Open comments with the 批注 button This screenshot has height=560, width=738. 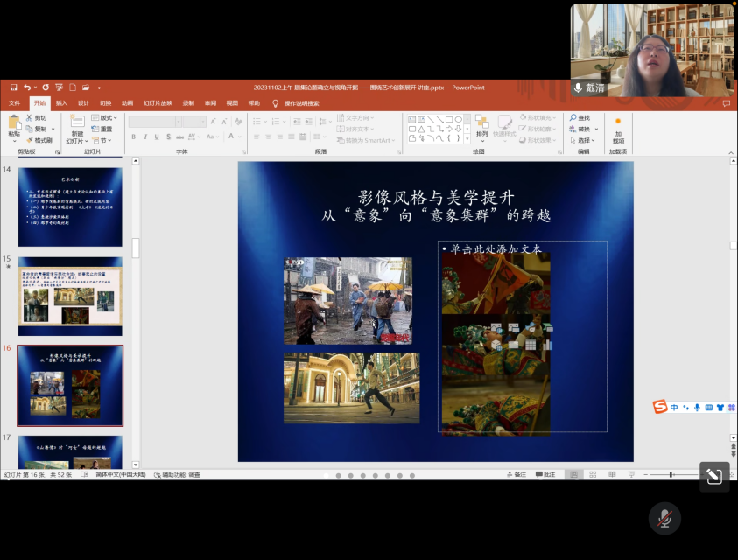tap(546, 473)
